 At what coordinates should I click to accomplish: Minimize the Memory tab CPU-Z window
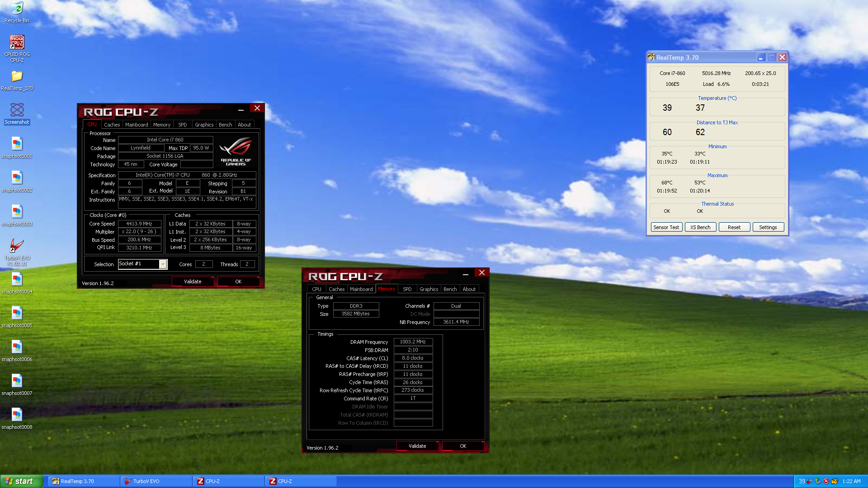tap(466, 273)
